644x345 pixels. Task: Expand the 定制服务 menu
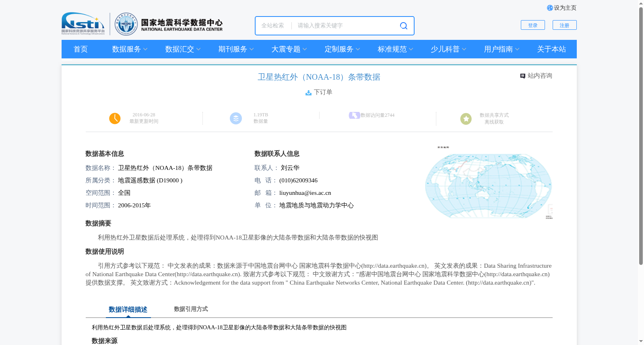[342, 49]
